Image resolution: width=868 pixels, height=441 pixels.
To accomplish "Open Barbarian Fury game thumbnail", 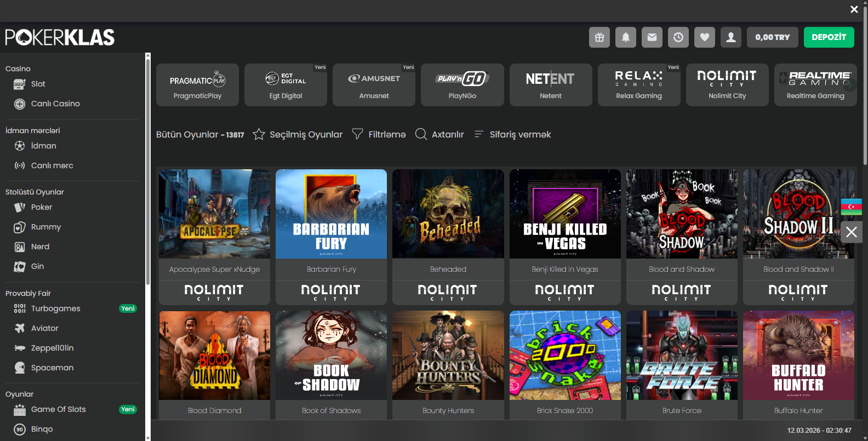I will tap(331, 214).
